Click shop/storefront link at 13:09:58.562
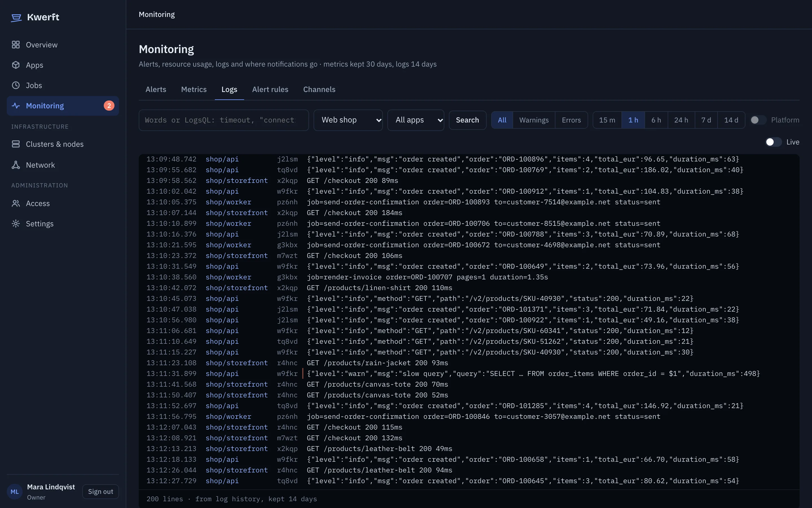This screenshot has height=508, width=812. pyautogui.click(x=237, y=181)
